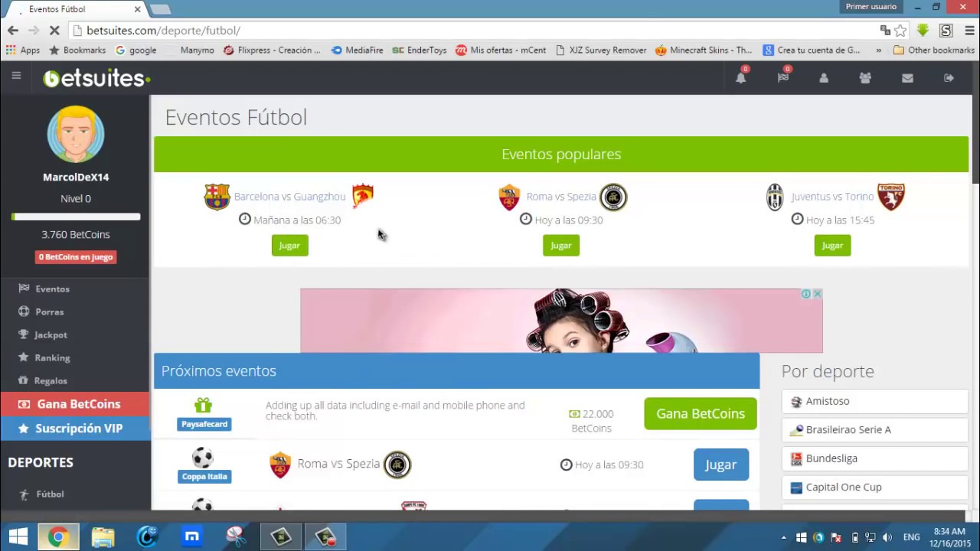Image resolution: width=980 pixels, height=551 pixels.
Task: Select Amistoso in Por deporte list
Action: (875, 401)
